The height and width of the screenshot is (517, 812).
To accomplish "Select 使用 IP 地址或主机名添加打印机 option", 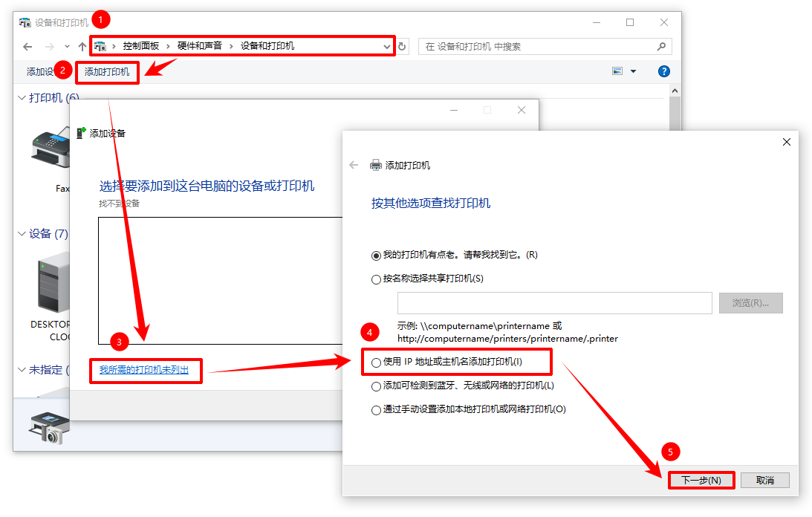I will click(377, 362).
